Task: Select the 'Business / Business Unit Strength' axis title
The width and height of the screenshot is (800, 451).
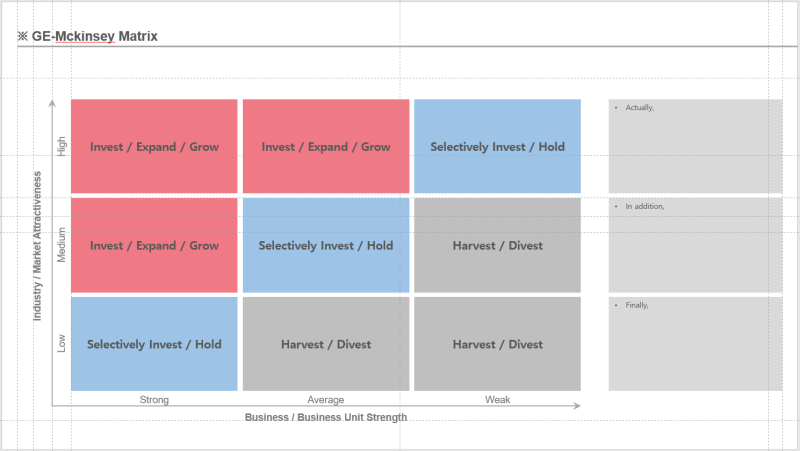Action: (326, 417)
